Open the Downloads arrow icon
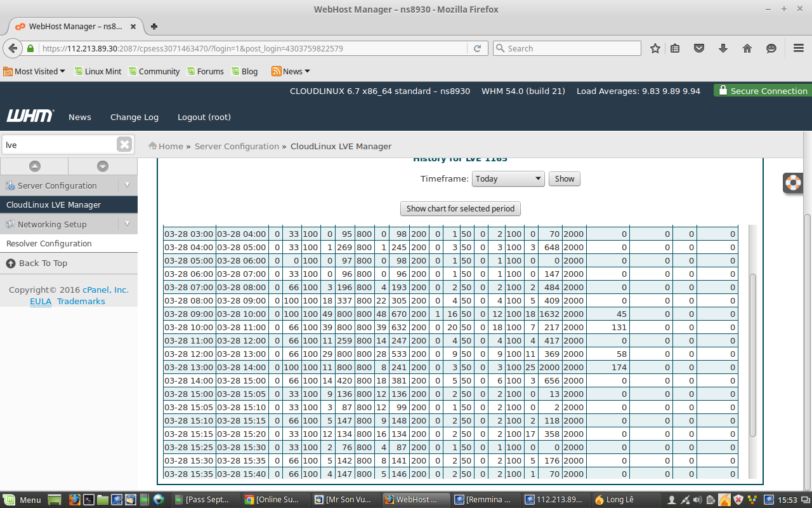 point(723,48)
